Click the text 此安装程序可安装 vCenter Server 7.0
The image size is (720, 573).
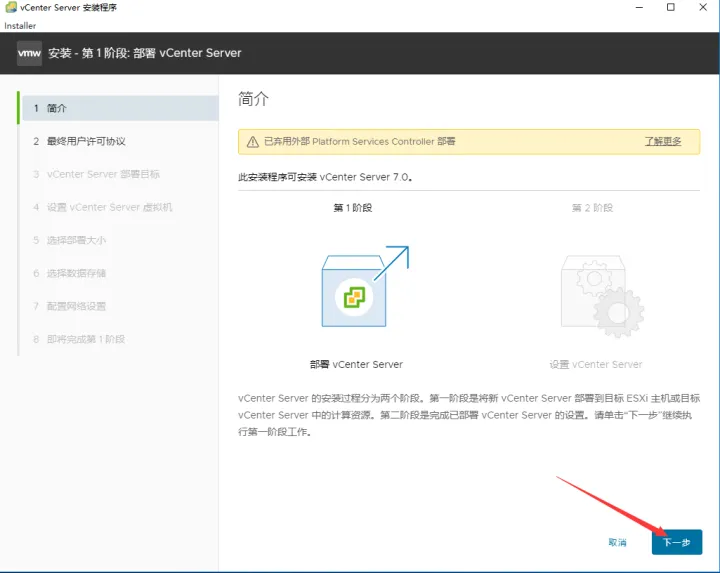pyautogui.click(x=325, y=177)
